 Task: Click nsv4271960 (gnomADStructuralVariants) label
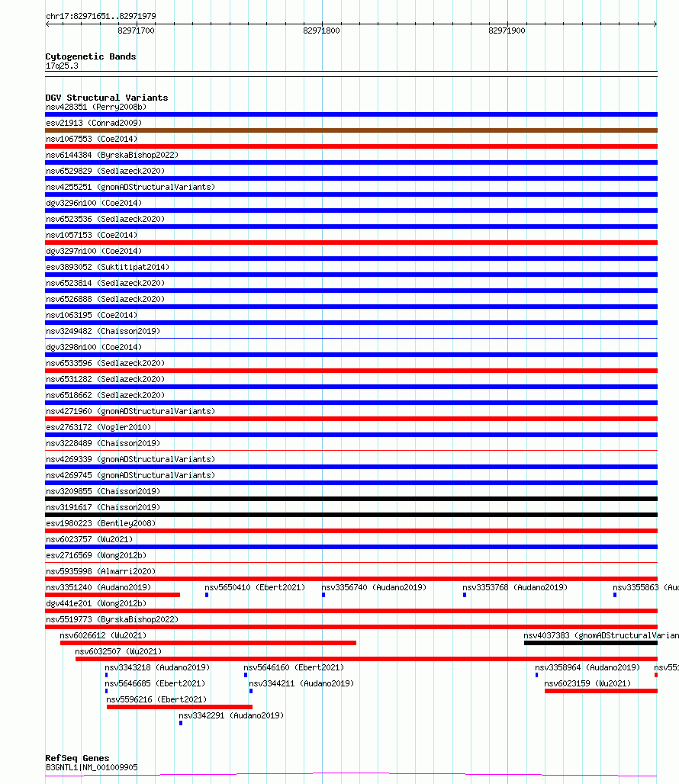point(130,411)
